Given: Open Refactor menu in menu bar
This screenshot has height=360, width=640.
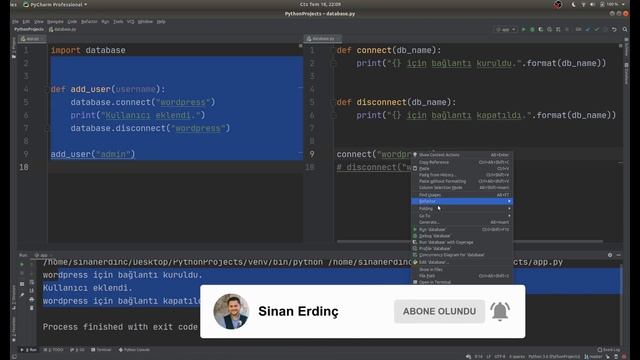Looking at the screenshot, I should pyautogui.click(x=89, y=22).
